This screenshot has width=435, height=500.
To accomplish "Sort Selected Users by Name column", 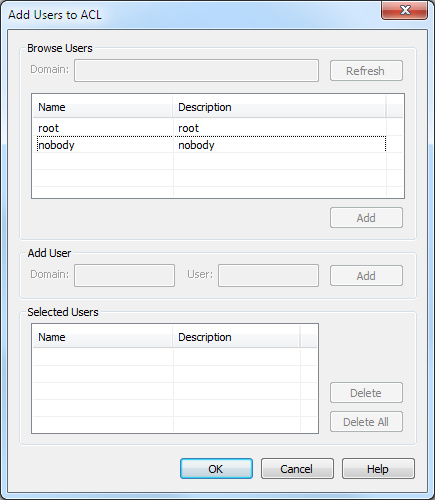I will [103, 337].
